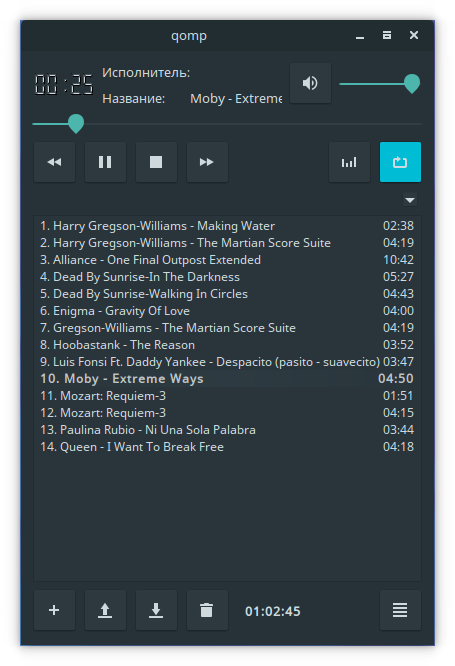Select track 7 Gregson-Williams - The Martian Score Suite
The height and width of the screenshot is (666, 455).
coord(227,327)
